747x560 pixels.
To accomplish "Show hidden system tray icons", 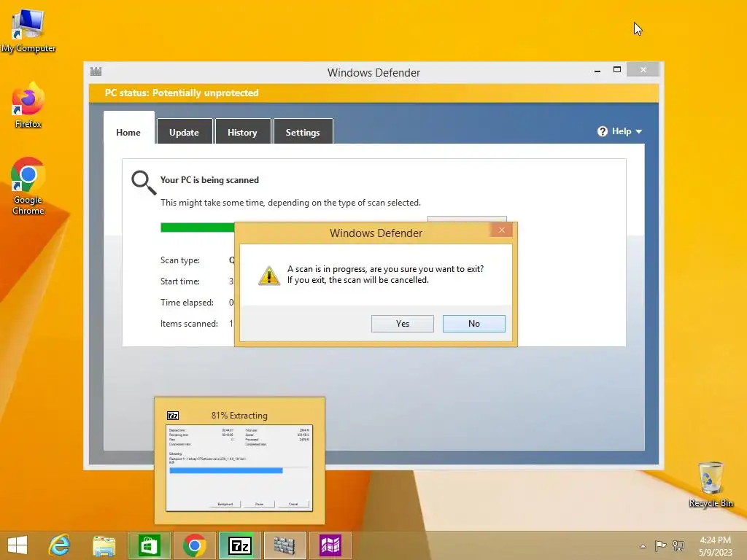I will click(643, 546).
